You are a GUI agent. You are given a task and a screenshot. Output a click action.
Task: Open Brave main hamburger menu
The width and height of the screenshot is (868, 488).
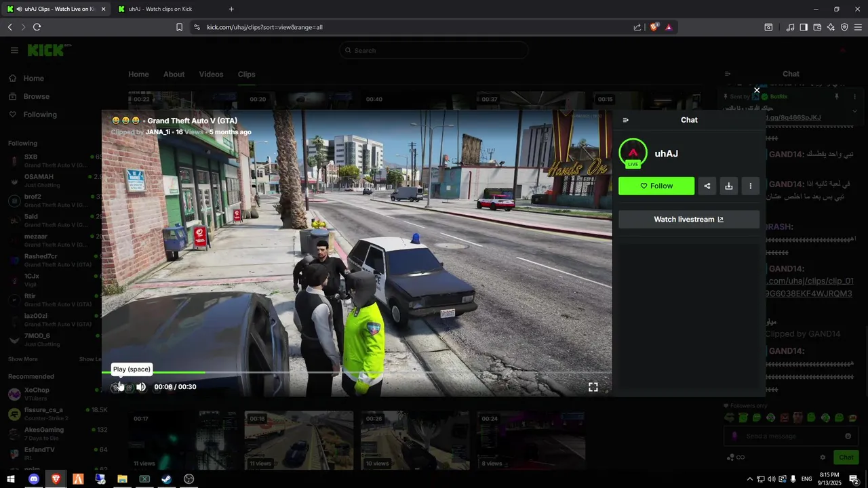[858, 27]
